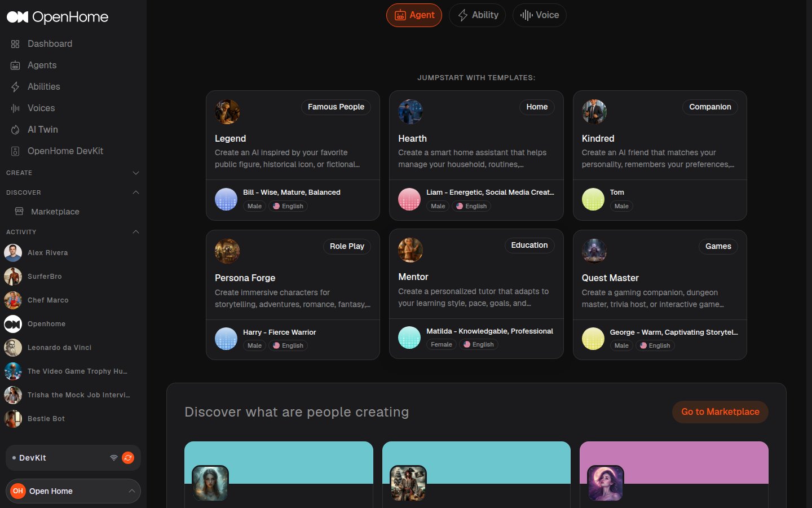Open Marketplace in sidebar

tap(55, 212)
